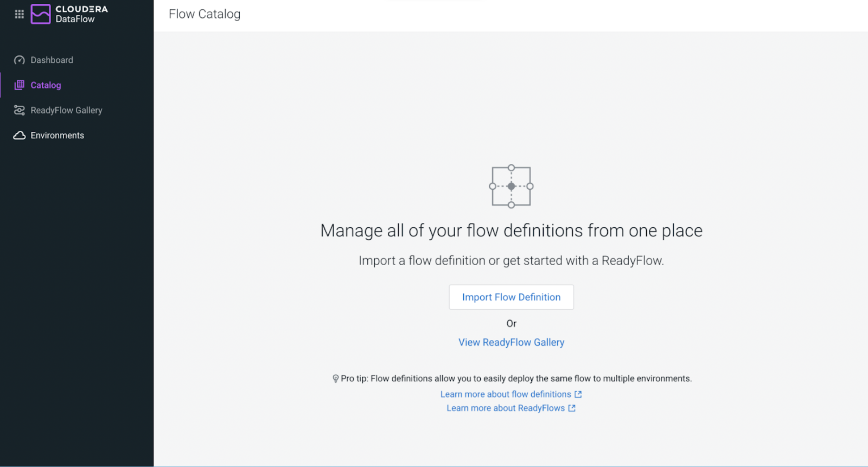Click the Import Flow Definition button
The width and height of the screenshot is (868, 467).
511,297
